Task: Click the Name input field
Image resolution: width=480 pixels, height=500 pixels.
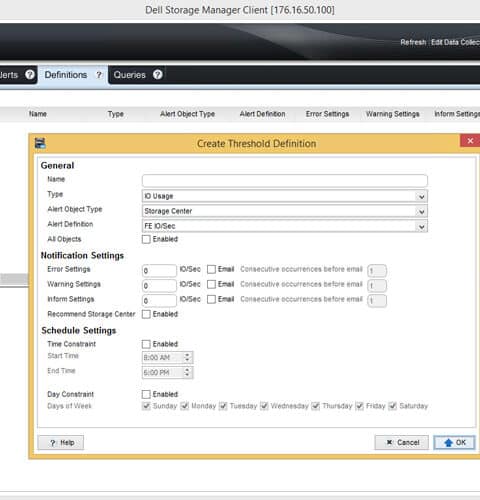Action: tap(285, 180)
